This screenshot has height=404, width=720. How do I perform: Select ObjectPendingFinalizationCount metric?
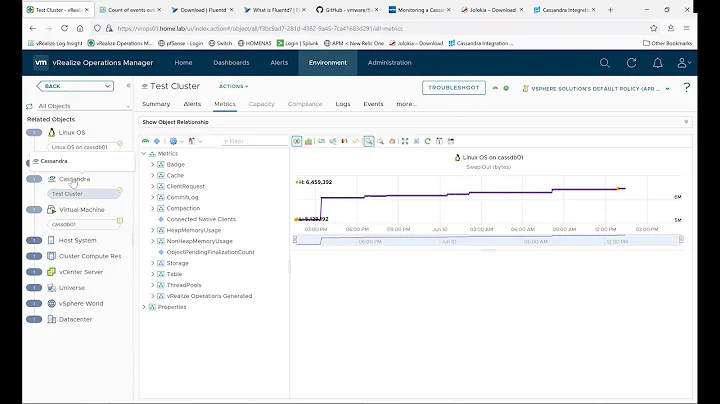click(210, 252)
